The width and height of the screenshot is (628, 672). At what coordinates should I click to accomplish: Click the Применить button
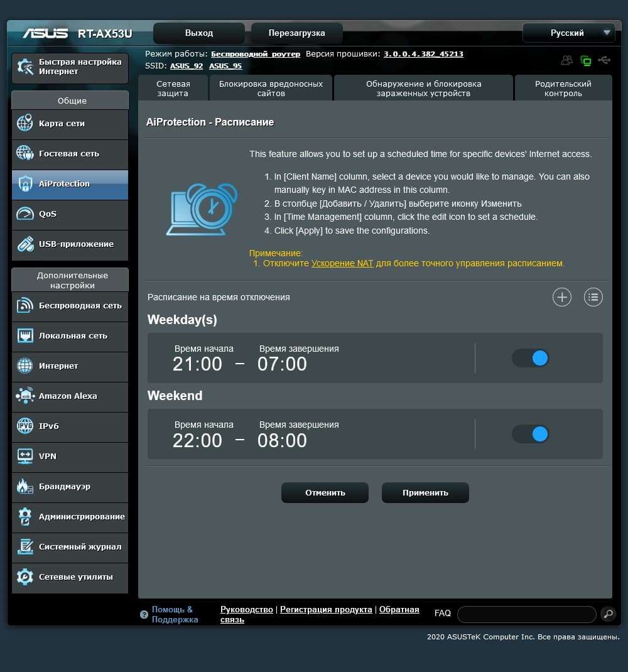(x=425, y=492)
